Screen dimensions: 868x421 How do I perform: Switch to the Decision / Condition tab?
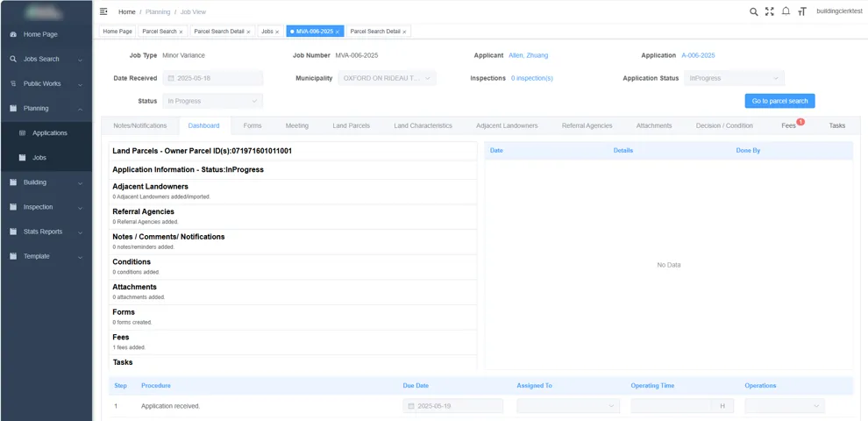(724, 125)
